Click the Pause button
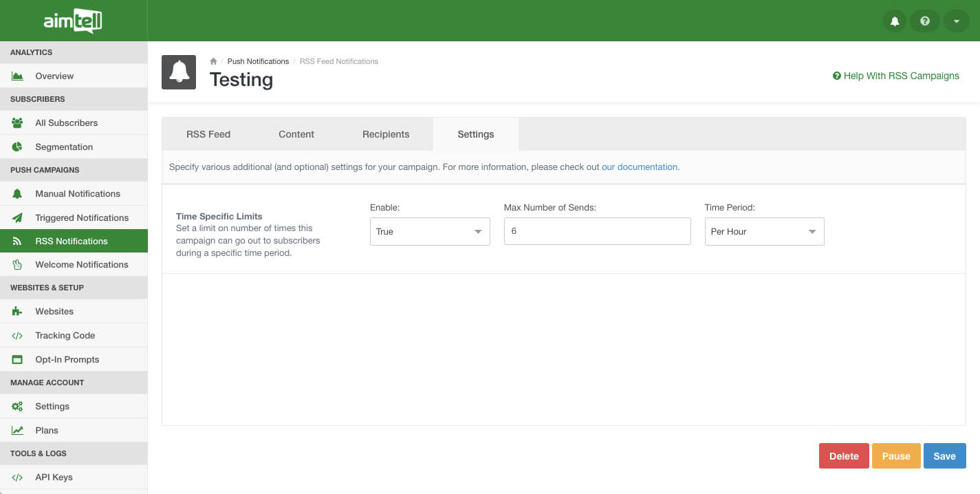The image size is (980, 494). coord(896,456)
